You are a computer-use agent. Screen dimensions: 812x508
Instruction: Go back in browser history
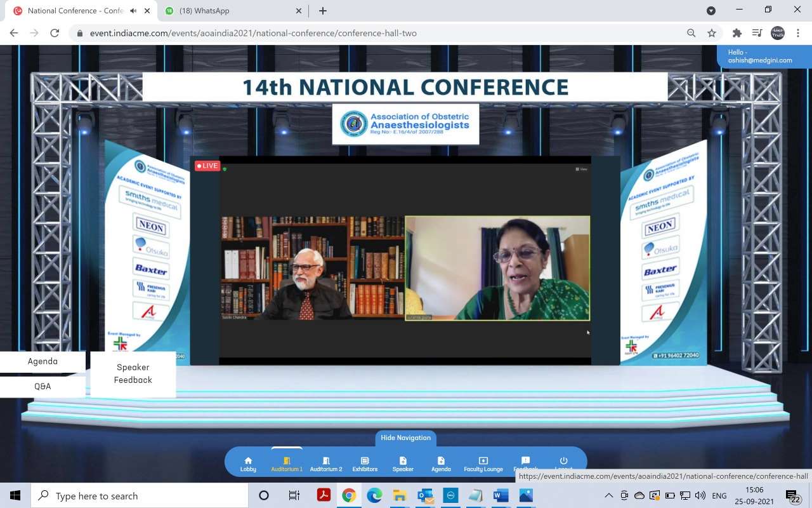[14, 33]
